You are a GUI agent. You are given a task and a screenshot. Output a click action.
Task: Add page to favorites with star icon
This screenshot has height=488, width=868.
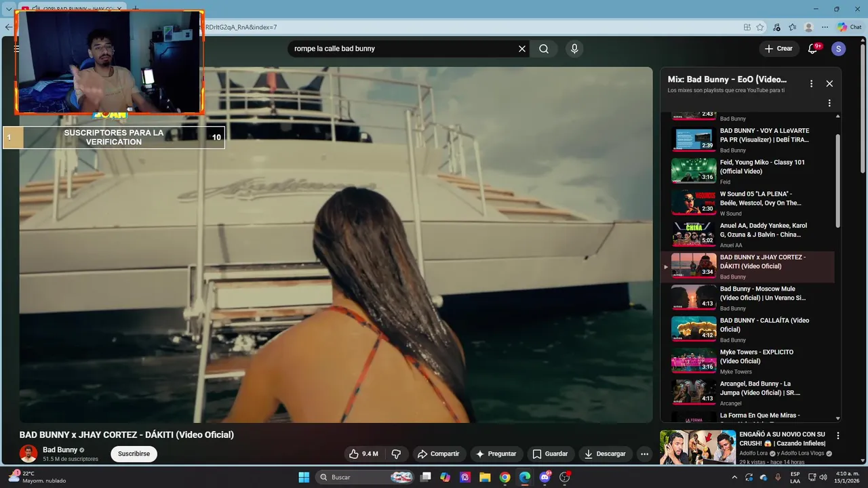point(760,27)
